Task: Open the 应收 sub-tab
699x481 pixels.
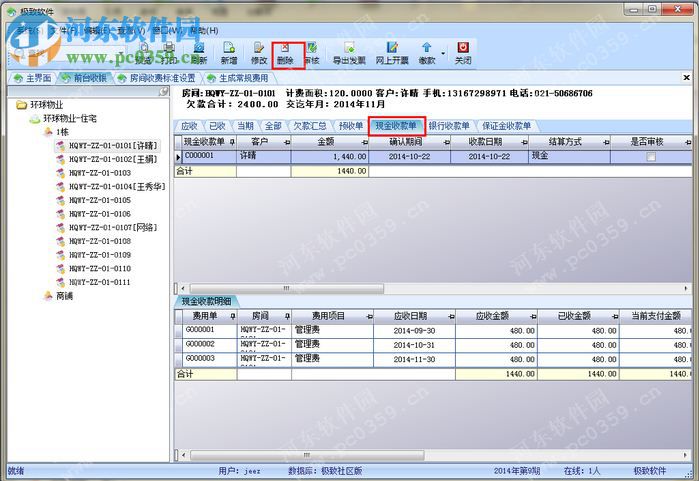Action: (189, 126)
